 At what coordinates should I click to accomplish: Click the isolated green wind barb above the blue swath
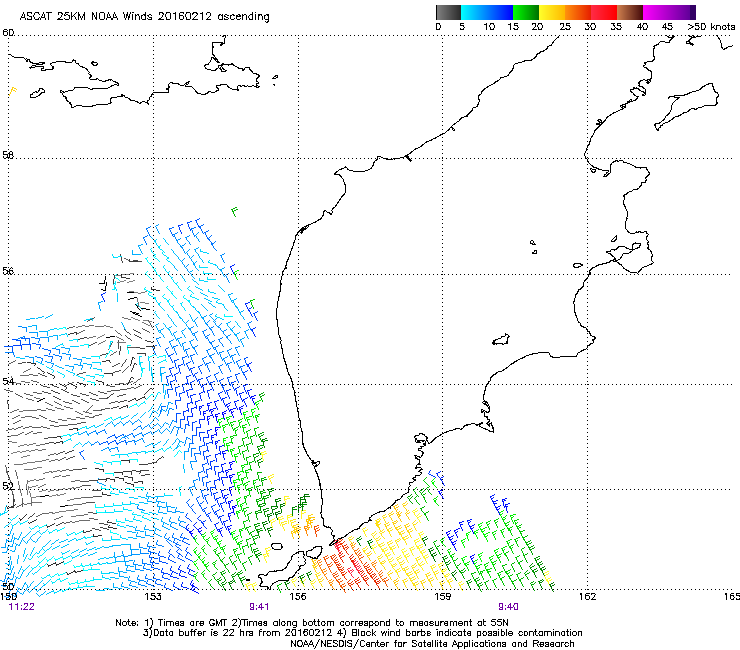235,211
